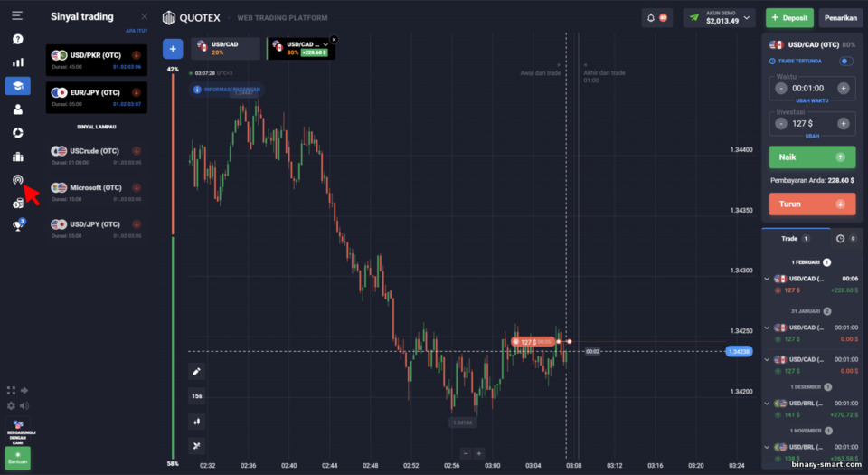The width and height of the screenshot is (868, 475).
Task: Select the Microsoft (OTC) past signal
Action: [x=97, y=192]
